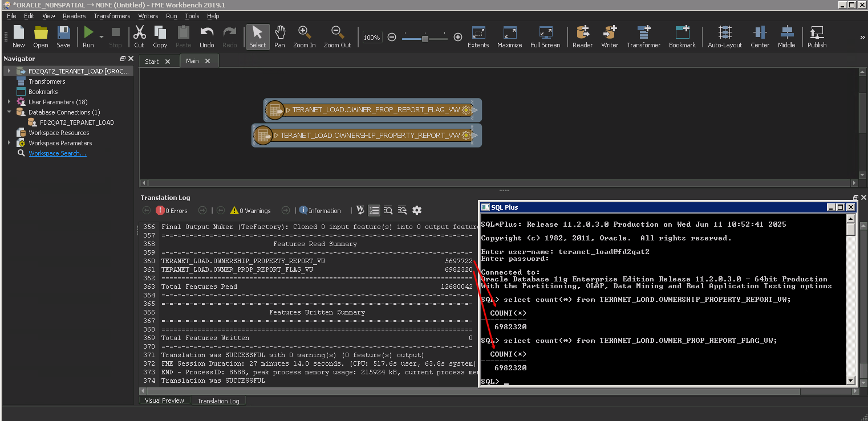868x421 pixels.
Task: Activate the Select pointer tool
Action: click(258, 36)
